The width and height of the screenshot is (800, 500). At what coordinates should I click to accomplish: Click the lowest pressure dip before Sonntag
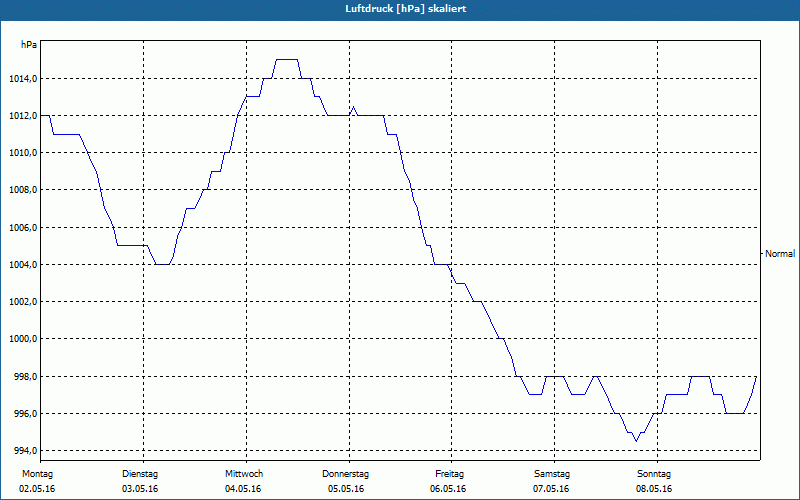636,441
